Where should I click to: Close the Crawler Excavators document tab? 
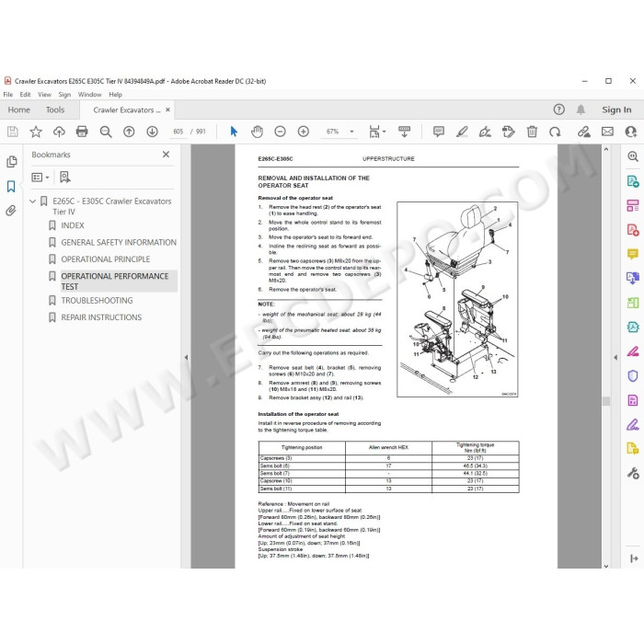[x=167, y=109]
